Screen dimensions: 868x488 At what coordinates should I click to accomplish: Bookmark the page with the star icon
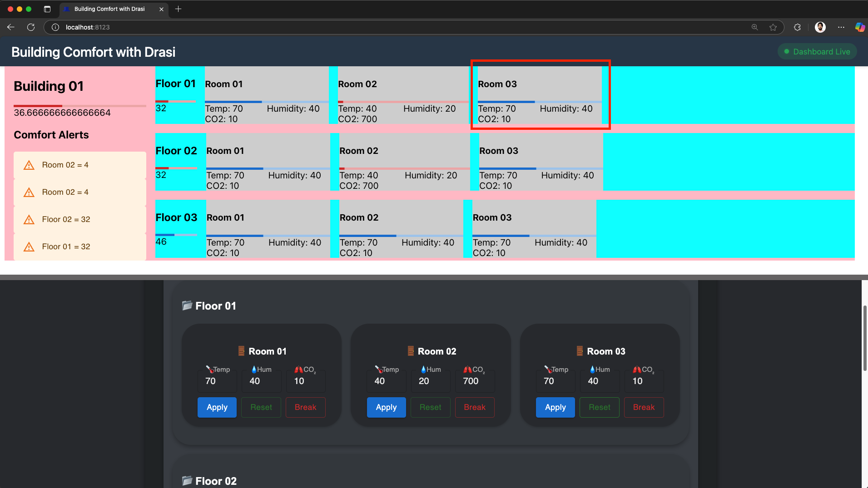pos(773,27)
